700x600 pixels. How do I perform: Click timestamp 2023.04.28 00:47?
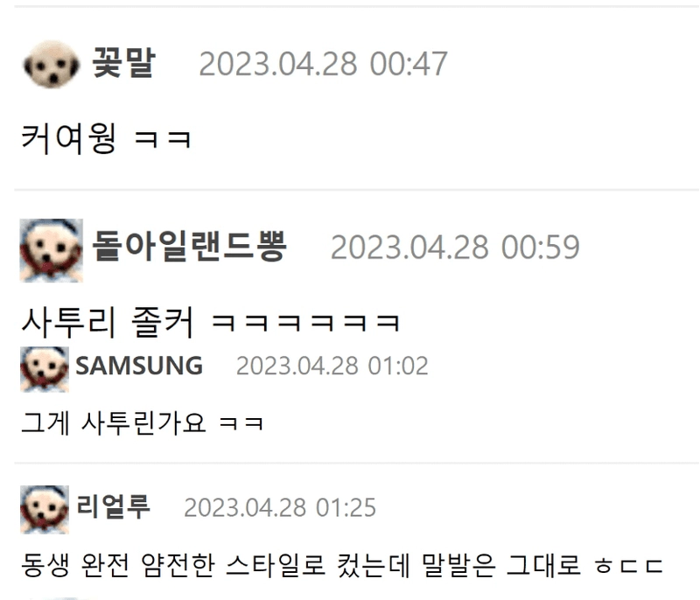pos(323,64)
